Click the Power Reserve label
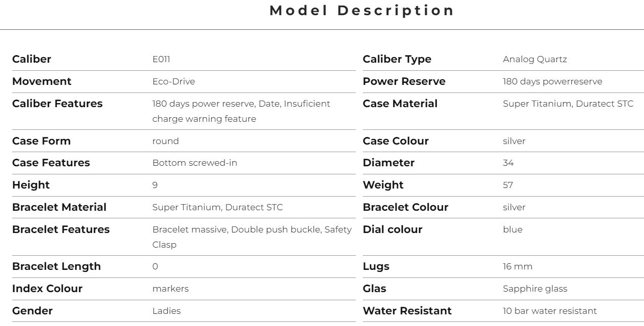 pyautogui.click(x=404, y=81)
